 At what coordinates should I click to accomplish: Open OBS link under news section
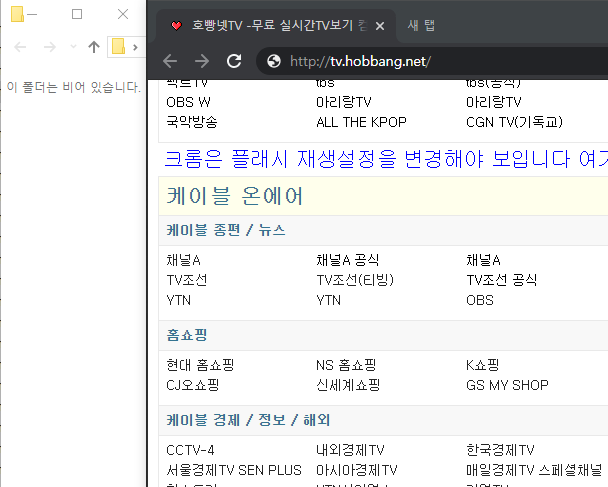480,300
